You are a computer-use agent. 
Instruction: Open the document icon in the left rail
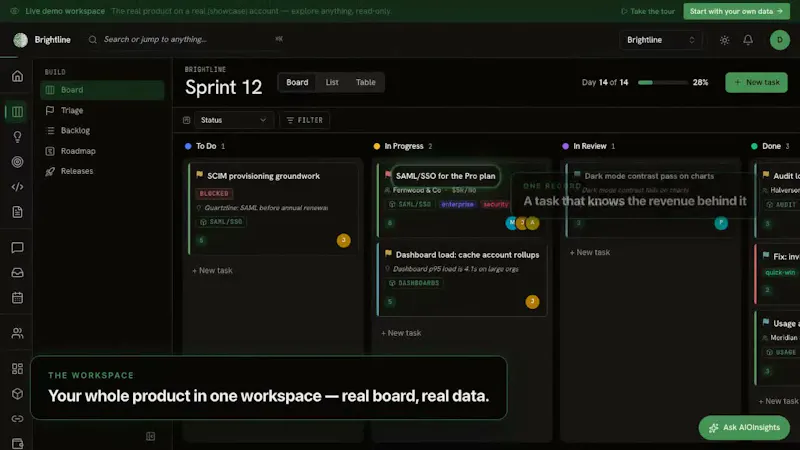17,212
